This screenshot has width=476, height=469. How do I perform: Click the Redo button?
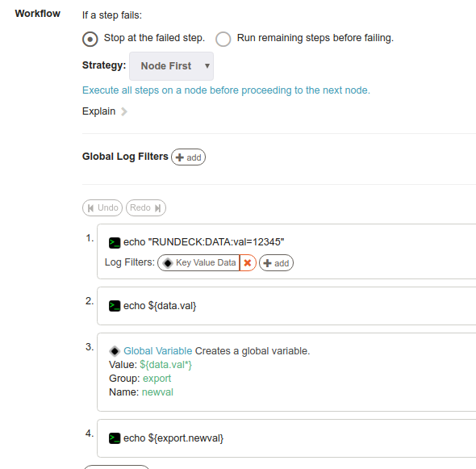[x=146, y=207]
